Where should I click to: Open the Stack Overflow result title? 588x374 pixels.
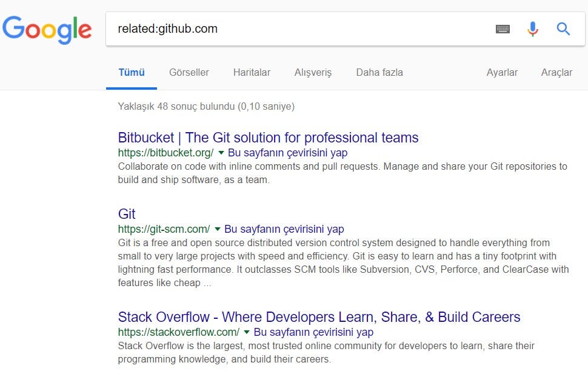tap(319, 317)
